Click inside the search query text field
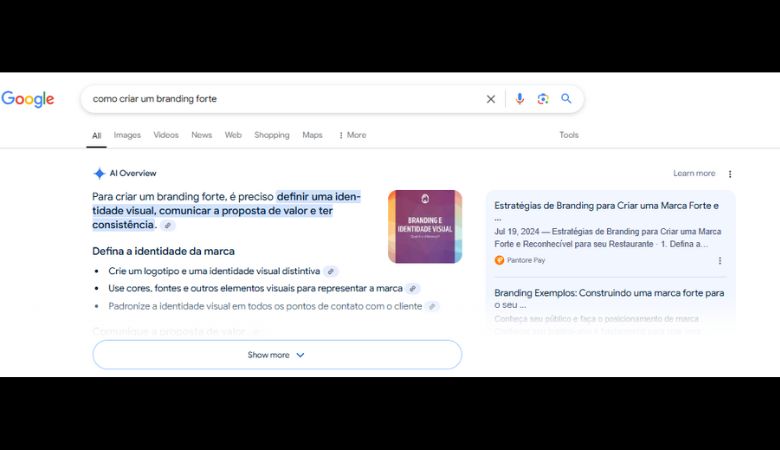 pos(280,99)
